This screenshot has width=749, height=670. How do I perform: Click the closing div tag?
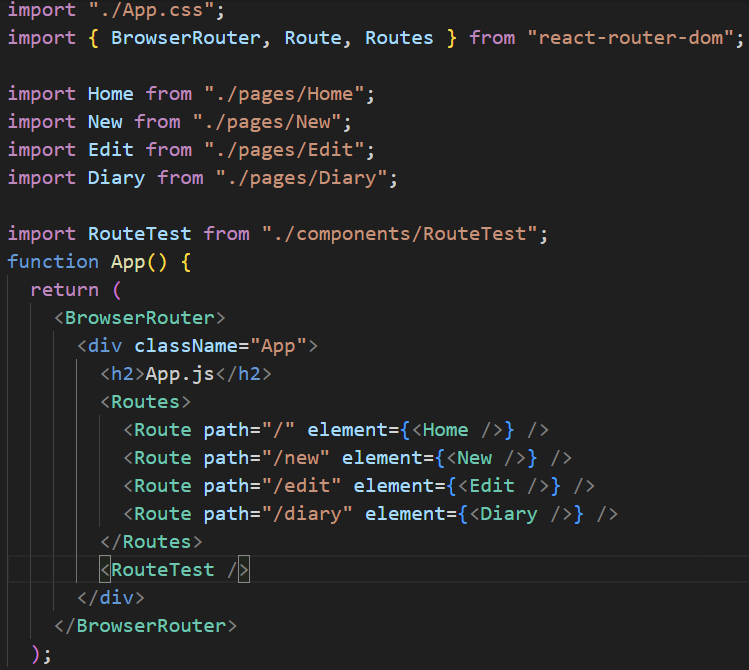[111, 598]
